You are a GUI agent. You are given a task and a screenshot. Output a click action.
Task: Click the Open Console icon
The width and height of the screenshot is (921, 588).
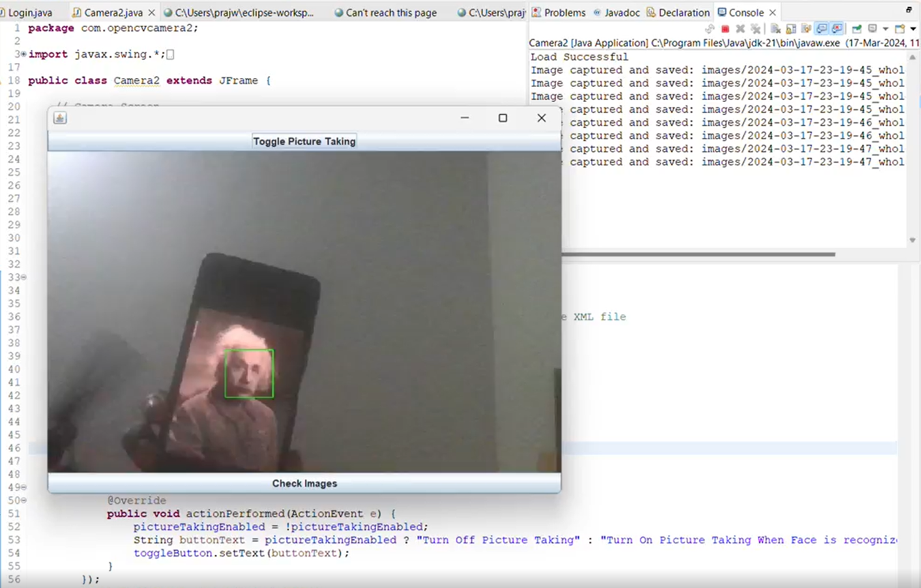click(900, 29)
